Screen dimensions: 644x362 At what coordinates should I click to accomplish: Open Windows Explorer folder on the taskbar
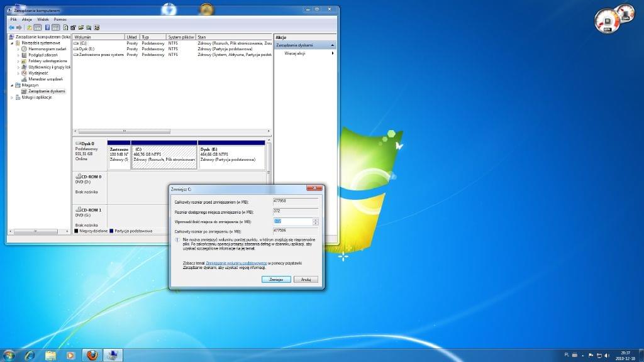click(50, 355)
